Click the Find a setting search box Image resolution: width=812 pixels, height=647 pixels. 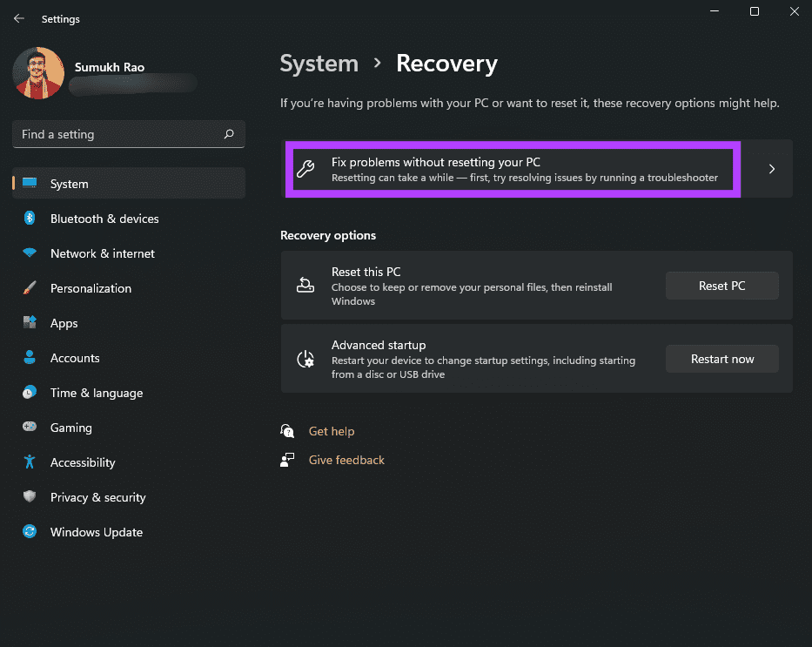coord(129,134)
